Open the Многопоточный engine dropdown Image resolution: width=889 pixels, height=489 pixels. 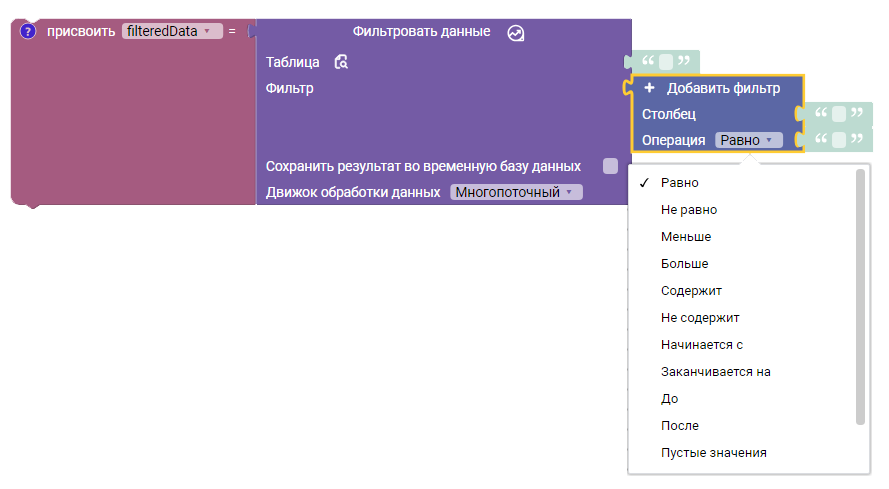pyautogui.click(x=517, y=192)
